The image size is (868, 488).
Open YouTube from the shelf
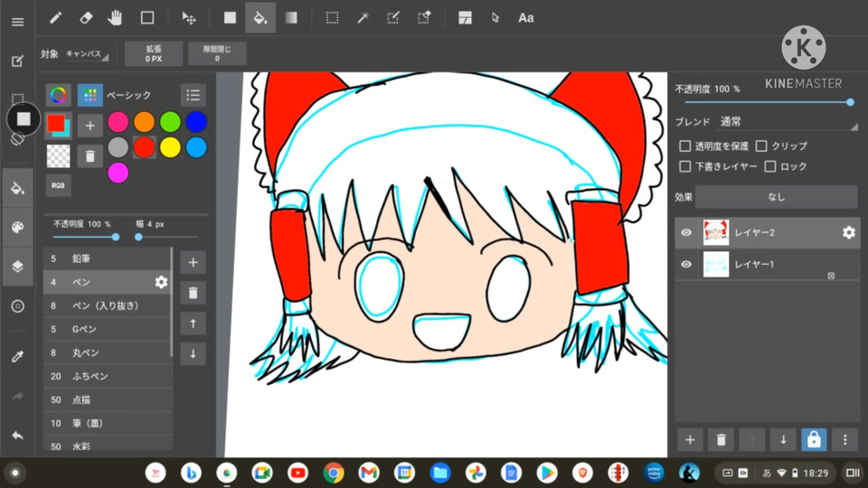(297, 473)
